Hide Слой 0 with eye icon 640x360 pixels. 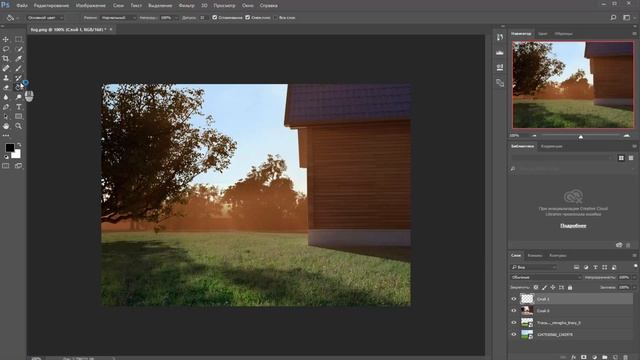click(x=514, y=311)
